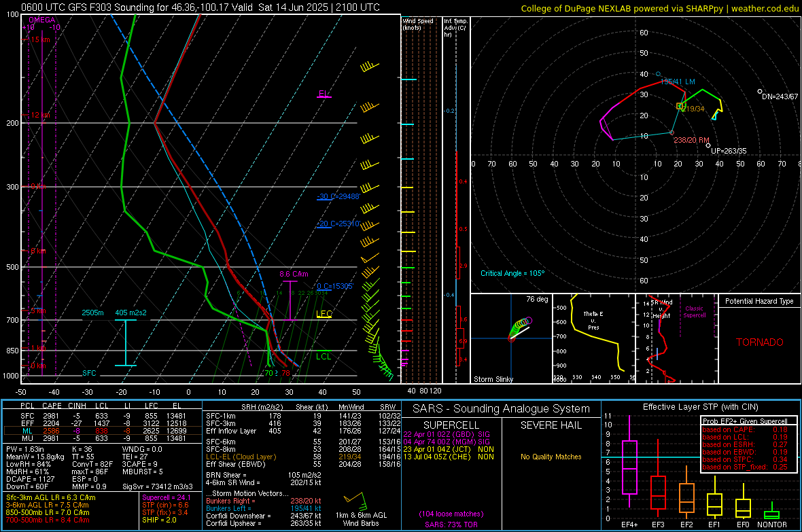Select the ML parcel row in parcel table
Viewport: 802px width, 532px height.
103,431
